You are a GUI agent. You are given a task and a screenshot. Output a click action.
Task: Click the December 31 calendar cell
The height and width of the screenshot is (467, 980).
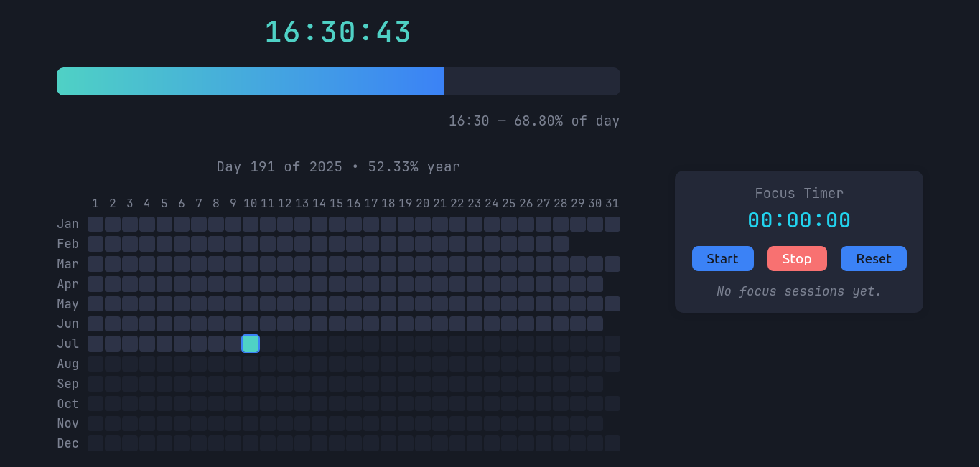coord(612,443)
